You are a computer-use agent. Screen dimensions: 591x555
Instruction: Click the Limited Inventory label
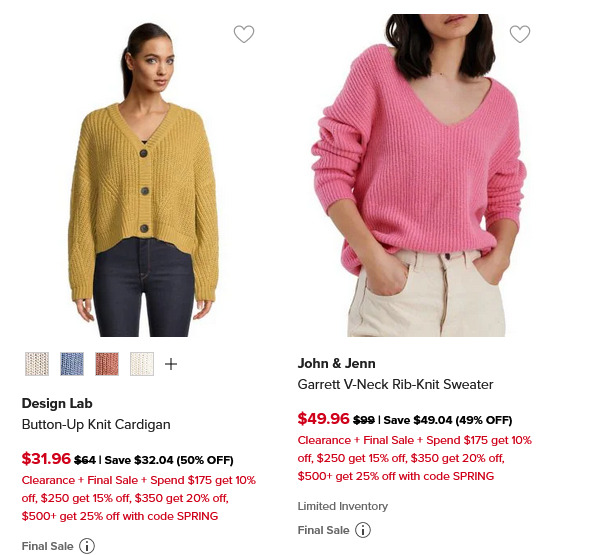tap(343, 506)
